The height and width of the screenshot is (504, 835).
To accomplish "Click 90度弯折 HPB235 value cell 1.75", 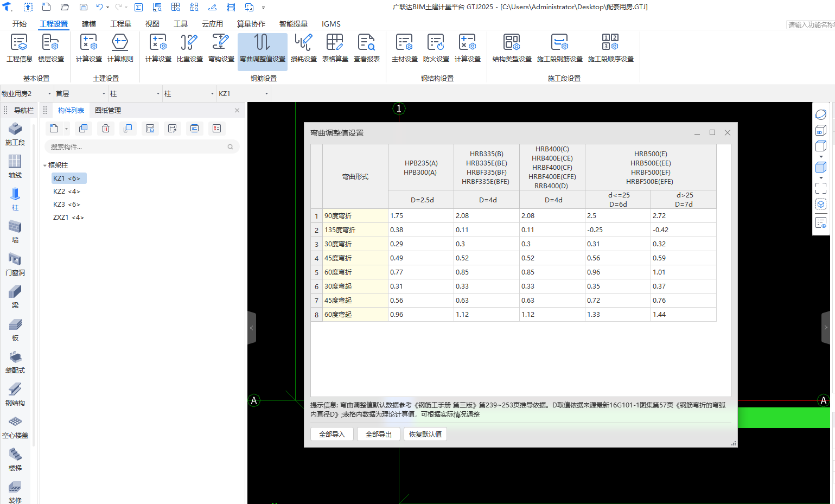I will [421, 216].
